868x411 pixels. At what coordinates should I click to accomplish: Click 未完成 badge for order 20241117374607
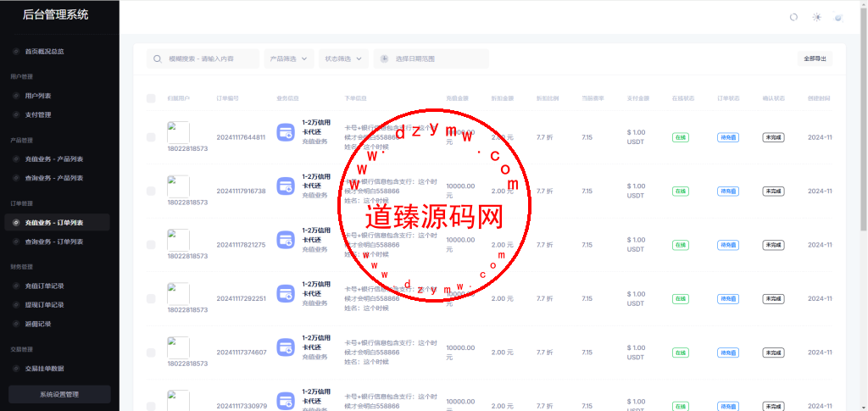pyautogui.click(x=773, y=353)
